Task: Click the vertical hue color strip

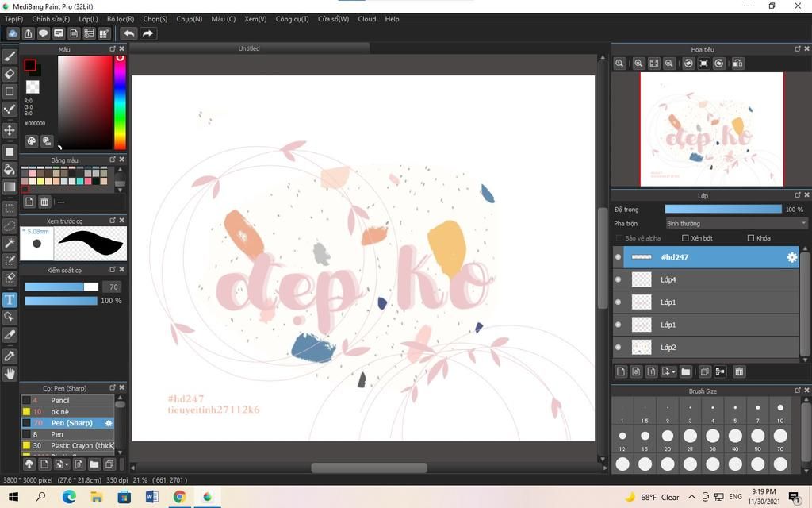Action: (120, 103)
